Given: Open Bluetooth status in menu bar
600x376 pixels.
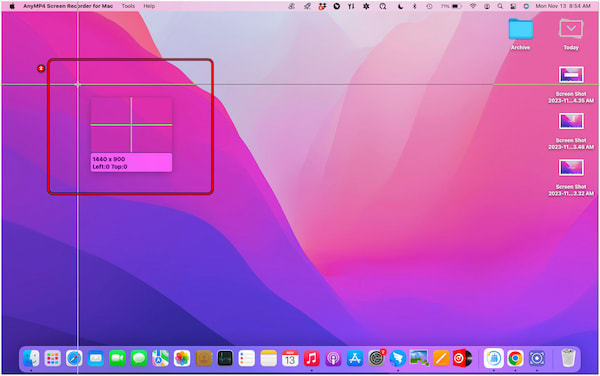Looking at the screenshot, I should tap(414, 6).
